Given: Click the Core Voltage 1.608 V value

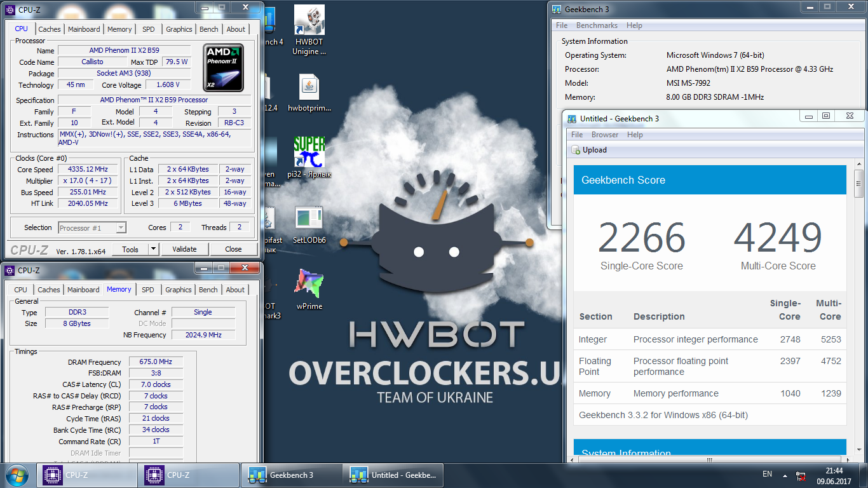Looking at the screenshot, I should 168,85.
